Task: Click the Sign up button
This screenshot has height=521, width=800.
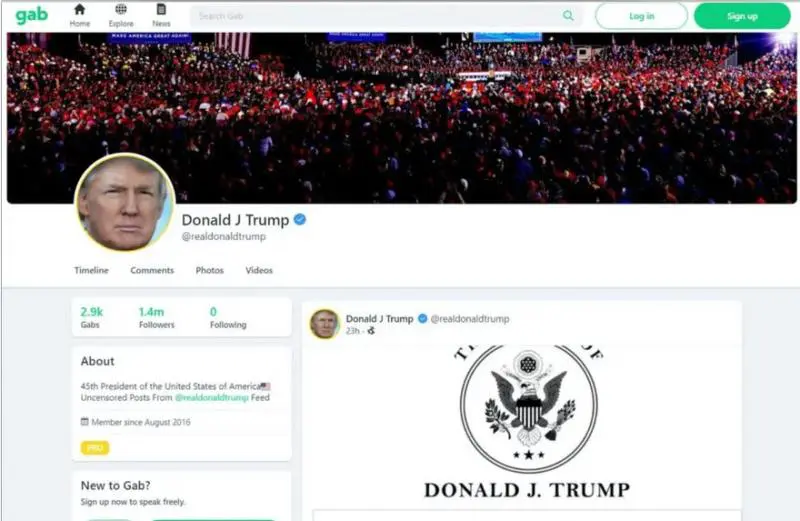Action: (742, 16)
